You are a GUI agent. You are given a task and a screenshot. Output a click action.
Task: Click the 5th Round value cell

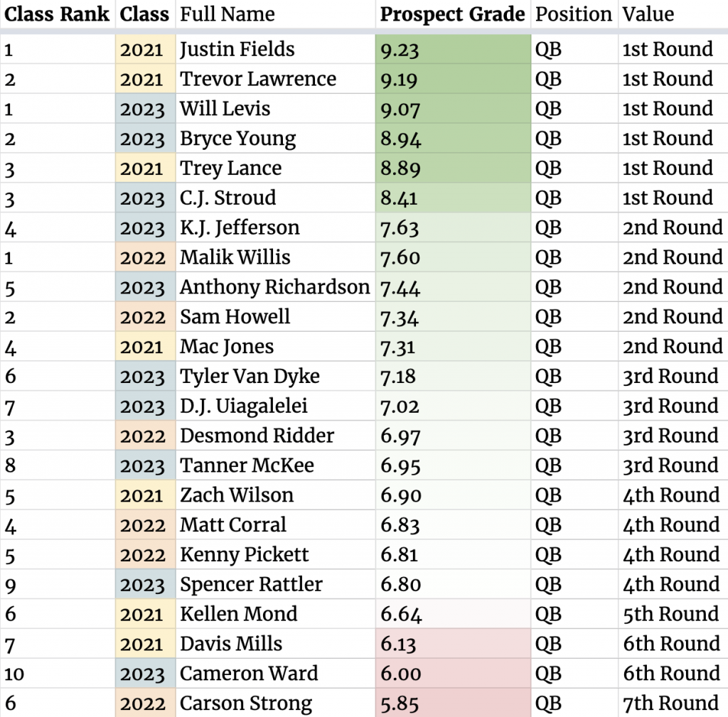click(671, 614)
